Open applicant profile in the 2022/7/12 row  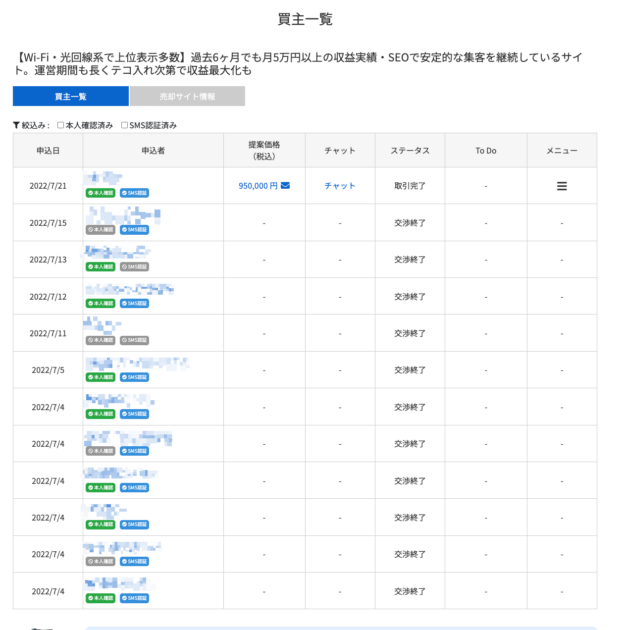point(130,289)
